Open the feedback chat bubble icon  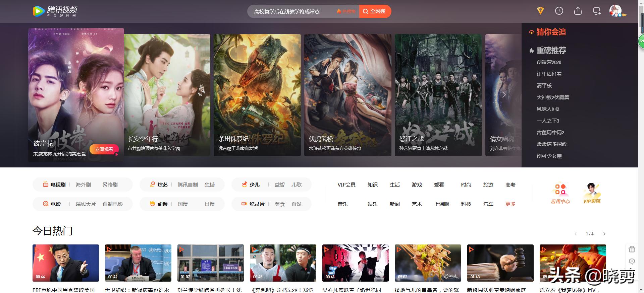coord(632,261)
